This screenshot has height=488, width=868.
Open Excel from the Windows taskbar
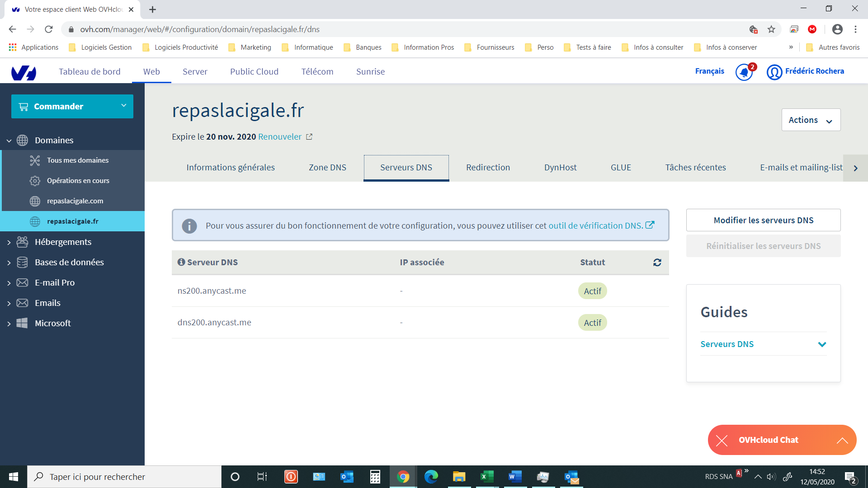(x=487, y=477)
